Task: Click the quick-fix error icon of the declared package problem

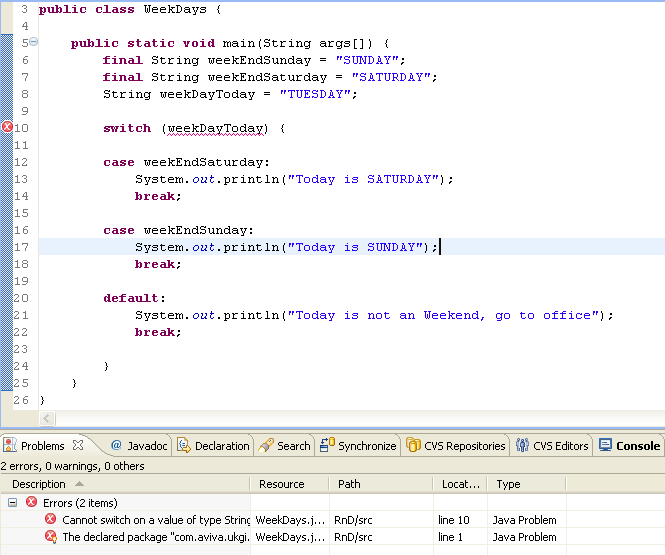Action: pos(51,536)
